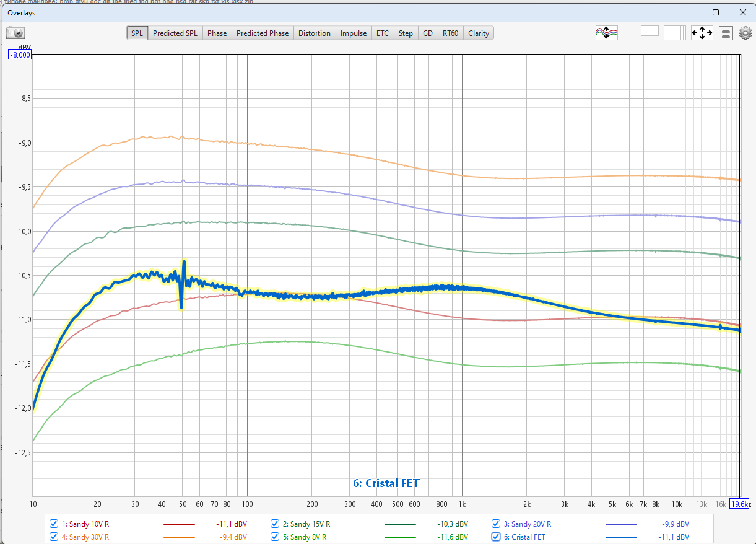Screen dimensions: 756x544
Task: Minimize the Overlays window
Action: (688, 12)
